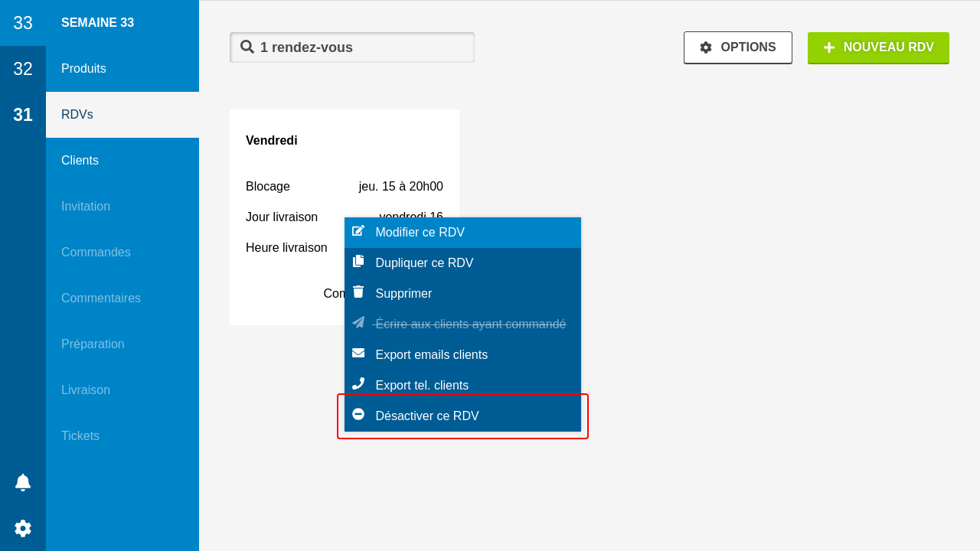980x551 pixels.
Task: Click the trash can icon
Action: pyautogui.click(x=358, y=292)
